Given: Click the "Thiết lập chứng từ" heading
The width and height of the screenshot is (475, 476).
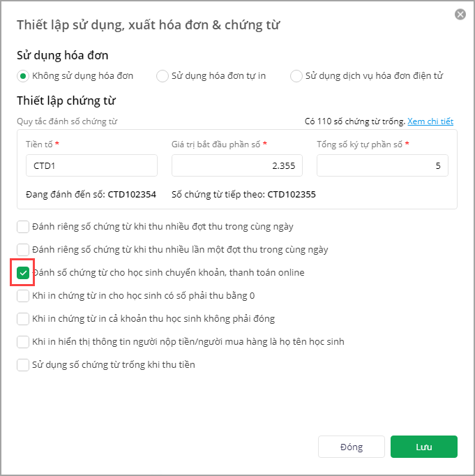Looking at the screenshot, I should coord(66,101).
